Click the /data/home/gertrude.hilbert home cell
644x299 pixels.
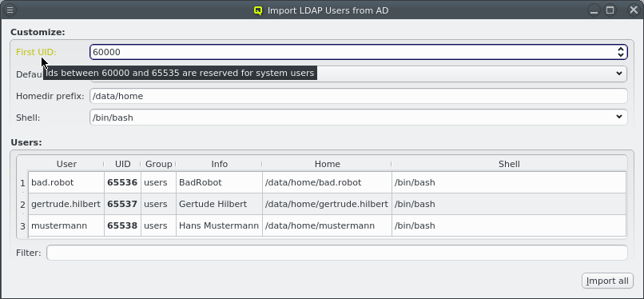click(327, 204)
